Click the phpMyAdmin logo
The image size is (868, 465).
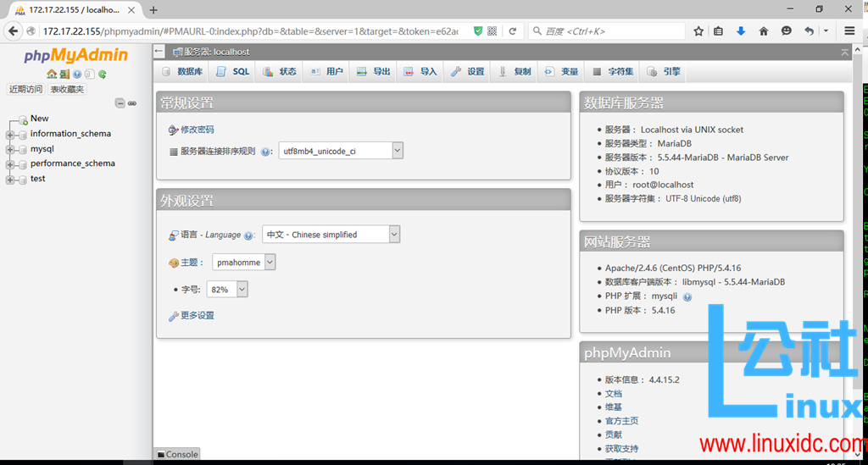point(75,55)
